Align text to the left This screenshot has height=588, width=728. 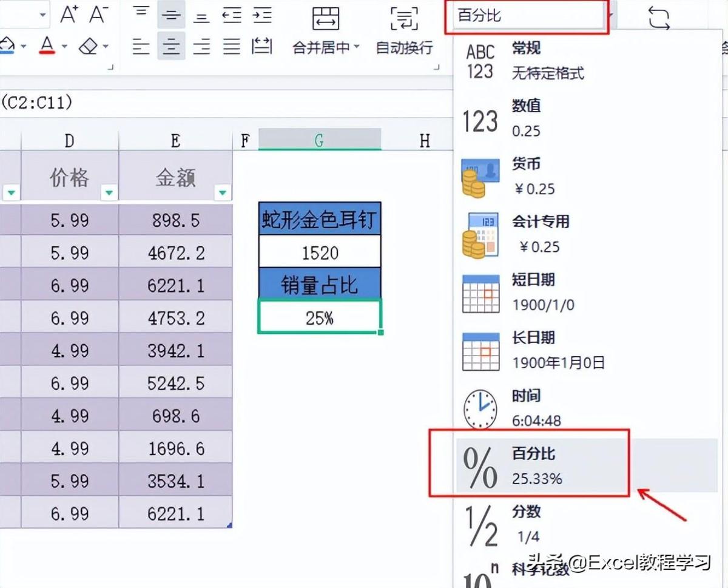[x=141, y=46]
